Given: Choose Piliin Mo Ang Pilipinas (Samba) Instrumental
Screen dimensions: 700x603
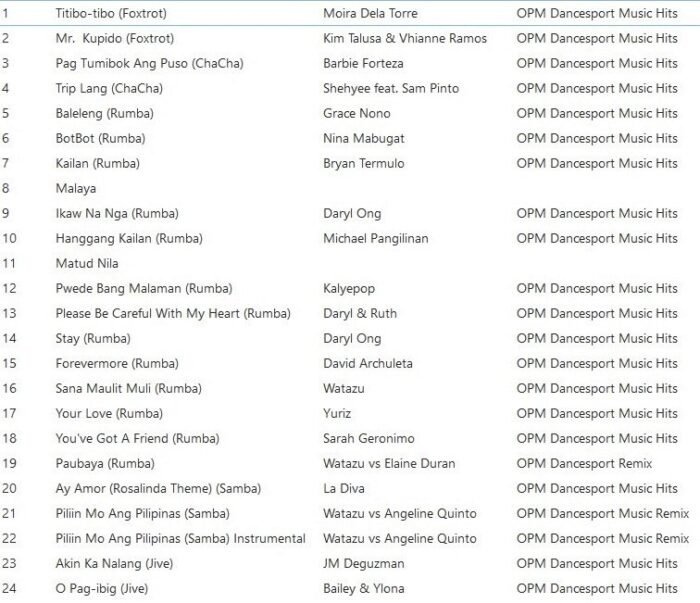Looking at the screenshot, I should pyautogui.click(x=180, y=539).
